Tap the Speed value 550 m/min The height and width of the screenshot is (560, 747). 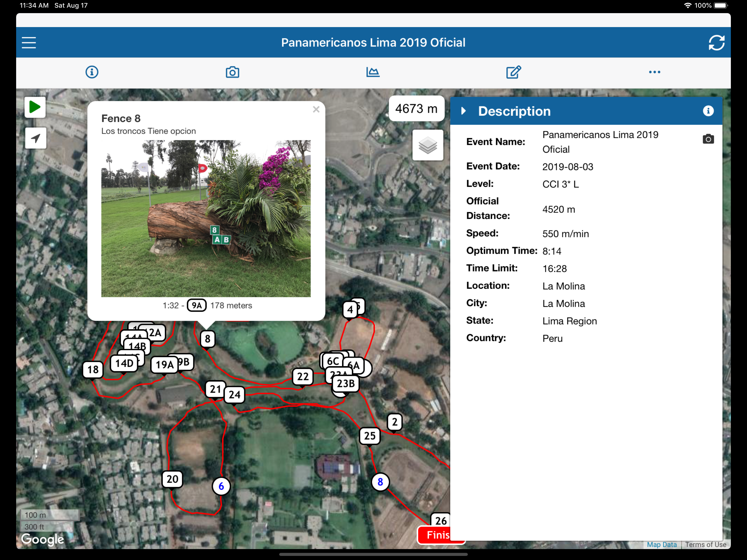coord(566,234)
